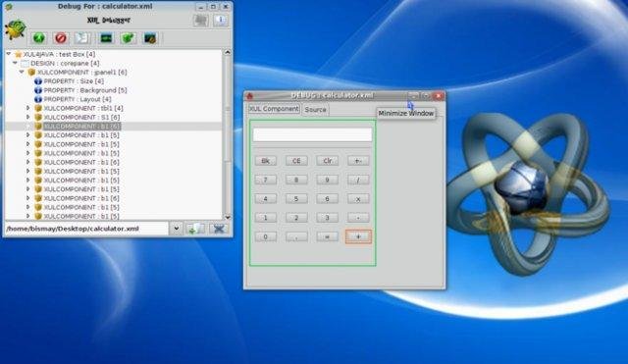
Task: Collapse the DESIGN : corepane node
Action: pos(16,63)
